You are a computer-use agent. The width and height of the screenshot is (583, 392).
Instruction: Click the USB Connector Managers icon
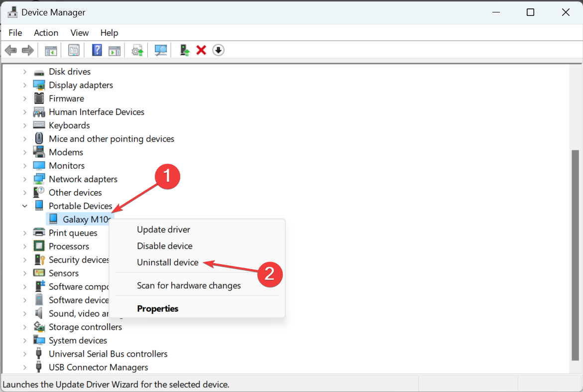pyautogui.click(x=39, y=367)
